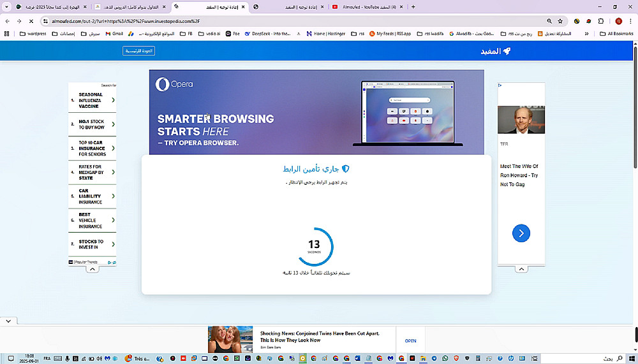Click the page vertical scrollbar thumb
The width and height of the screenshot is (638, 364).
tap(635, 108)
